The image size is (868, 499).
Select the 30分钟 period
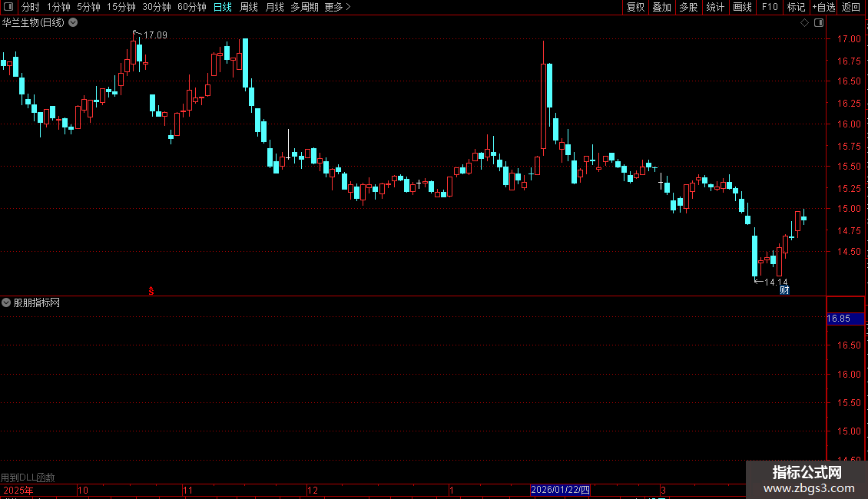click(x=156, y=7)
